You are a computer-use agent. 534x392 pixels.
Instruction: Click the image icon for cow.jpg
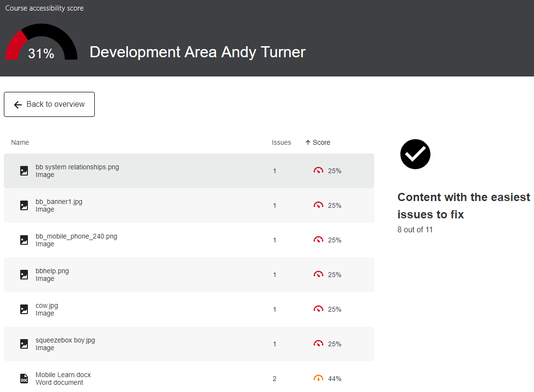24,309
